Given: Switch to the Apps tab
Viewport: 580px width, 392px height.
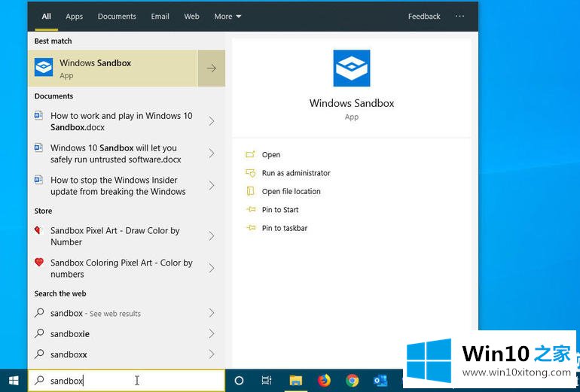Looking at the screenshot, I should 75,17.
